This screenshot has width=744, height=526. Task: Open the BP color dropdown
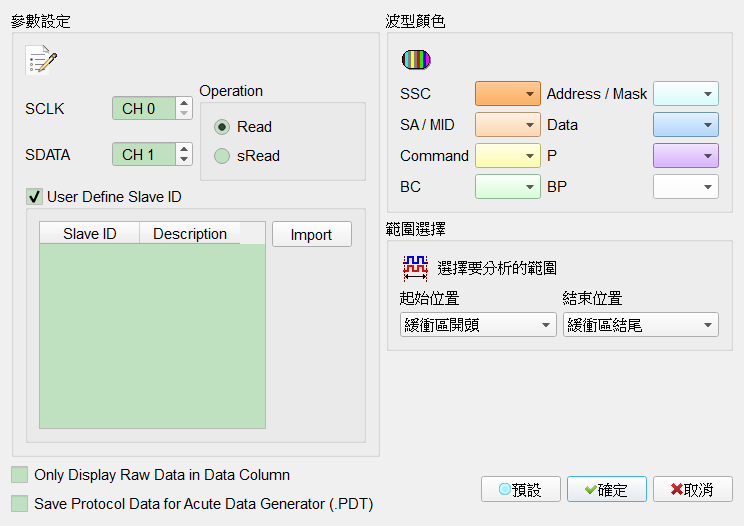click(686, 186)
